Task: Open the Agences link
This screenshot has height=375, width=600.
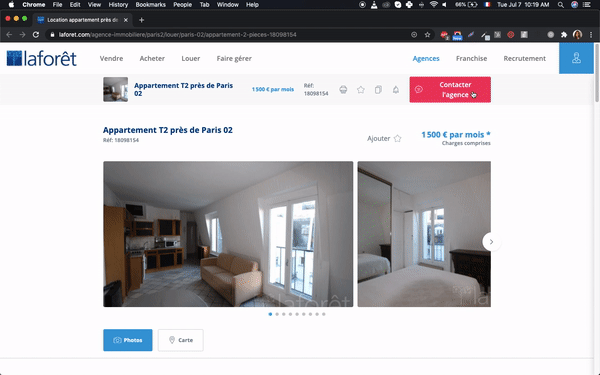Action: click(x=426, y=59)
